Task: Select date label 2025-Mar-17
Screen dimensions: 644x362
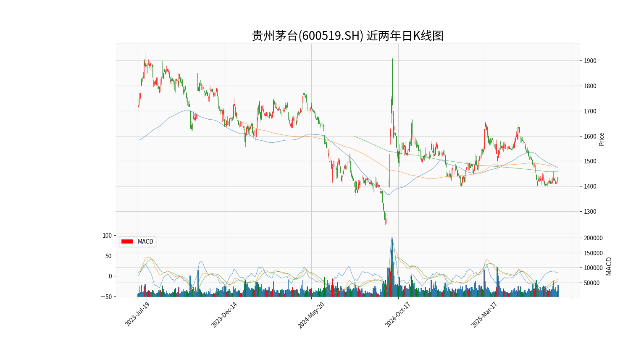Action: tap(484, 315)
